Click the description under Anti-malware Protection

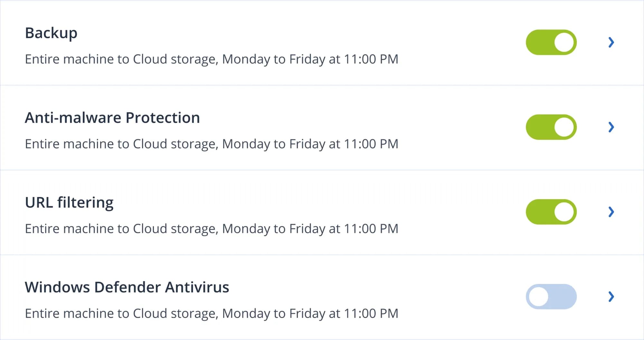click(212, 144)
